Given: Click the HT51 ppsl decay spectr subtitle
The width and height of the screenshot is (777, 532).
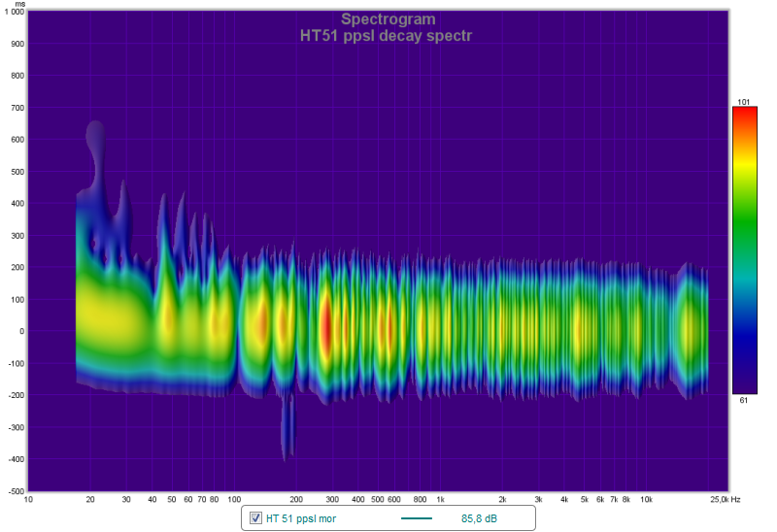Looking at the screenshot, I should (386, 36).
